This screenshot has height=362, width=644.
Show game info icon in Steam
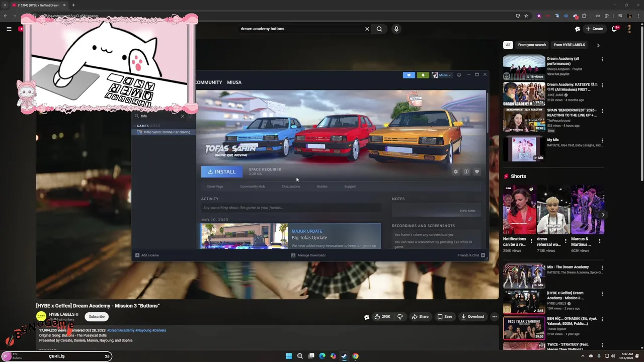[466, 171]
